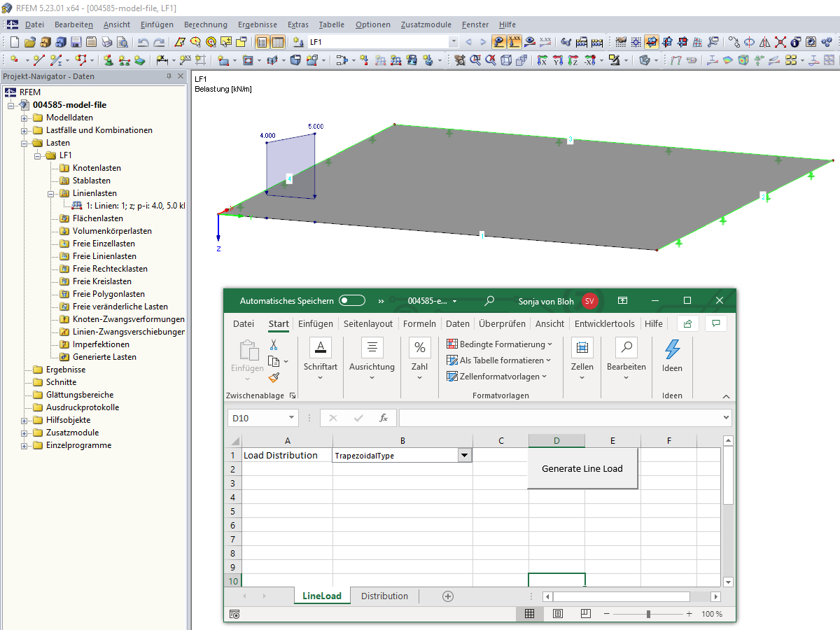Click the Excel share icon
This screenshot has width=840, height=630.
click(688, 323)
